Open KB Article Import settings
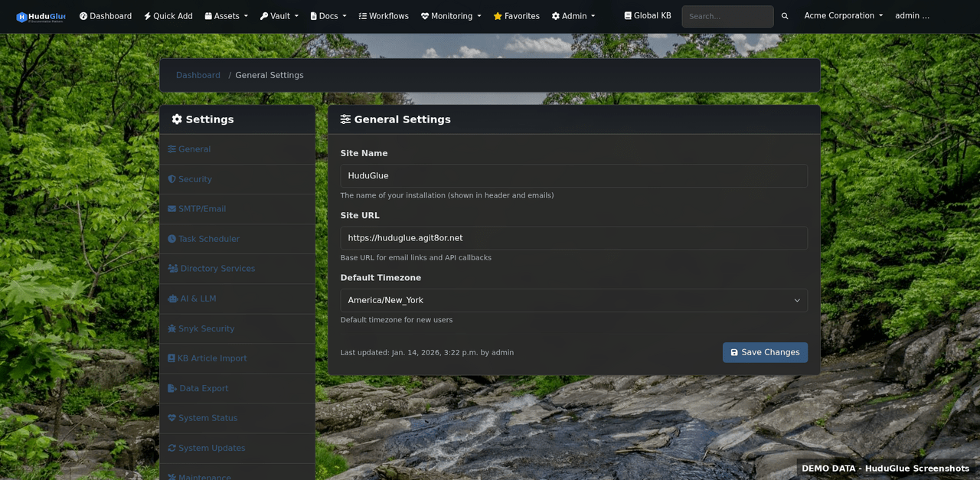Screen dimensions: 980x480 tap(237, 358)
